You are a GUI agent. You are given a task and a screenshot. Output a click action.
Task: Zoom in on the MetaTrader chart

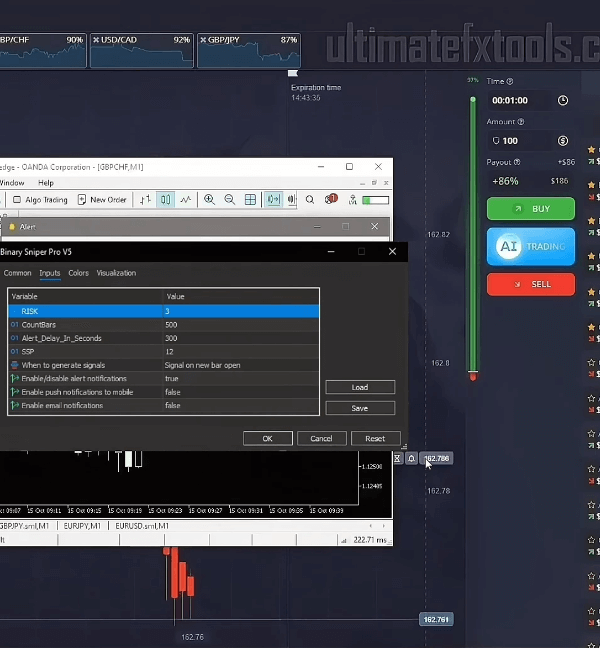(210, 200)
